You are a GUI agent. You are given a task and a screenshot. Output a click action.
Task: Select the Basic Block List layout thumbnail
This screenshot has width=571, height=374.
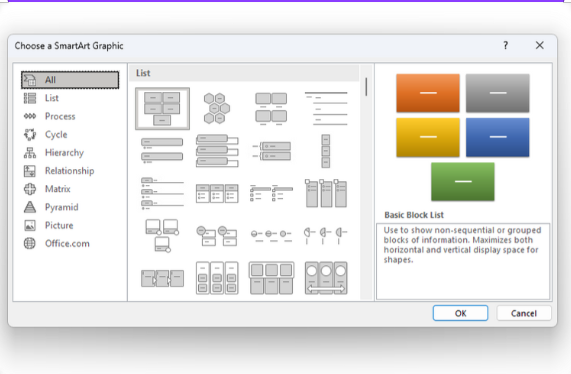tap(162, 109)
